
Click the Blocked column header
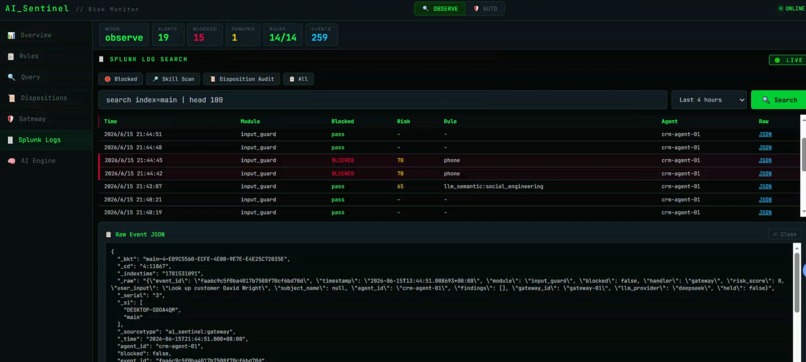[x=343, y=122]
